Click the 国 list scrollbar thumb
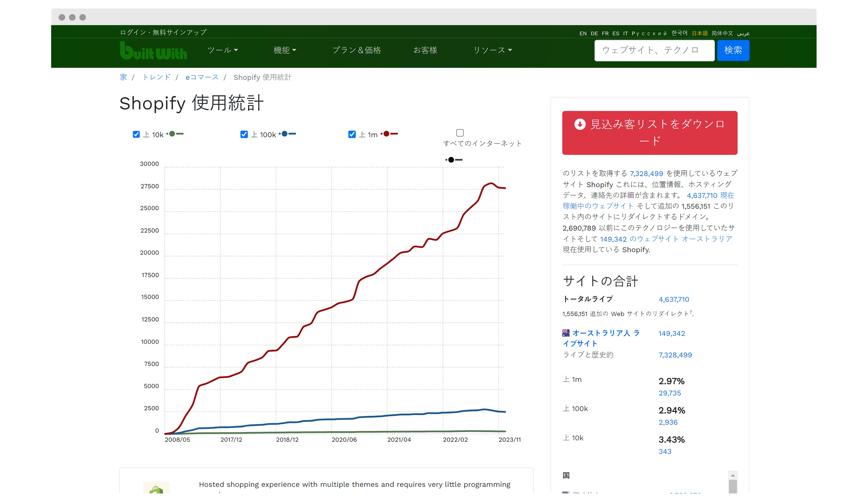The image size is (868, 502). 733,487
